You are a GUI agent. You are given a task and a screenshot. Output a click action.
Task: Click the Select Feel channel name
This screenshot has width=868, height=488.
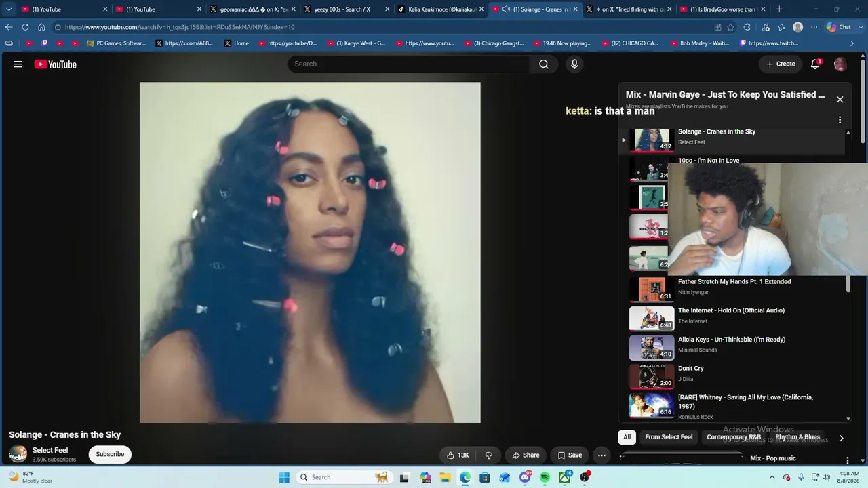coord(50,450)
